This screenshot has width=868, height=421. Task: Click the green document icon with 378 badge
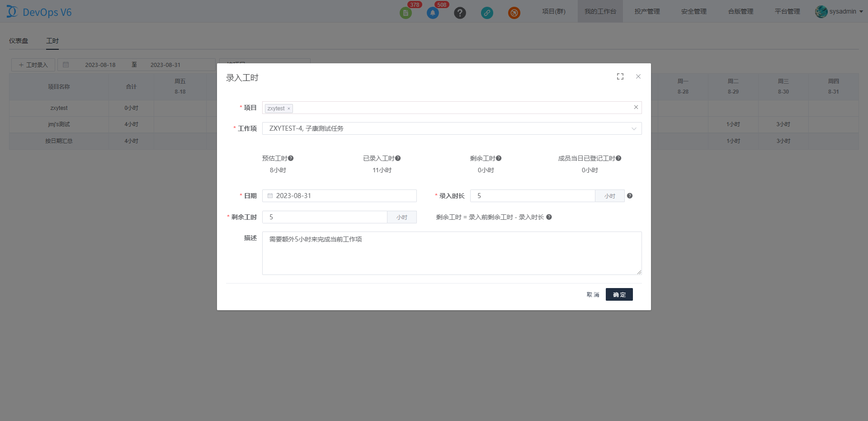(x=406, y=13)
